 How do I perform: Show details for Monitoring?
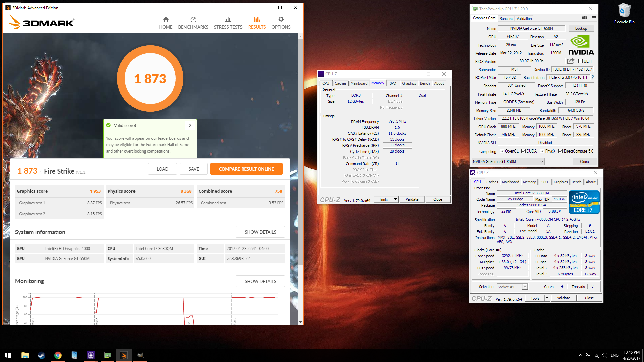click(x=260, y=281)
